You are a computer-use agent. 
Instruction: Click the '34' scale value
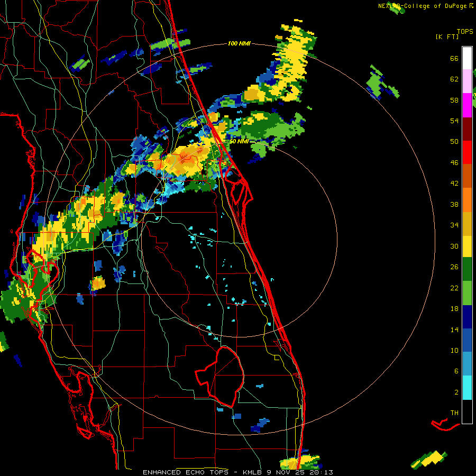454,225
